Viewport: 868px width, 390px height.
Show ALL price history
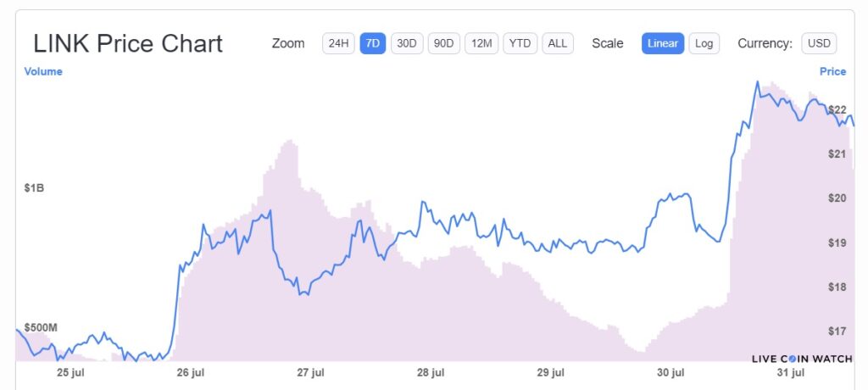pyautogui.click(x=558, y=43)
